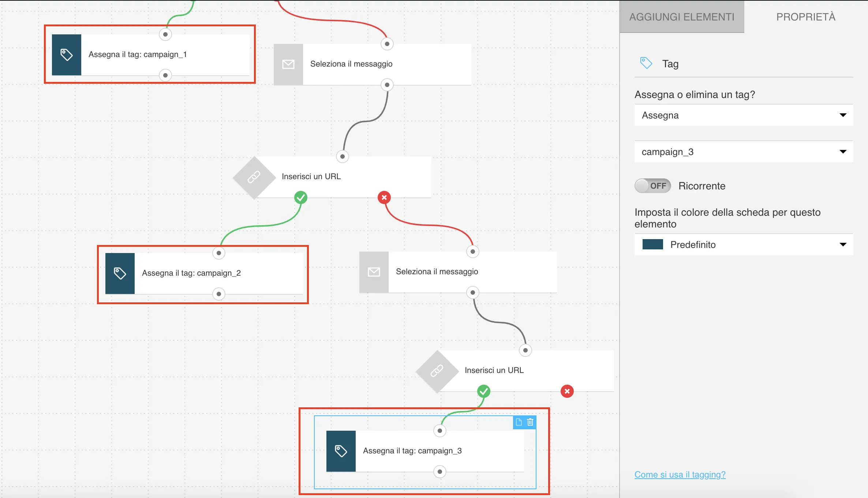Click Assegna o elimina un tag label
The image size is (868, 498).
click(x=695, y=95)
